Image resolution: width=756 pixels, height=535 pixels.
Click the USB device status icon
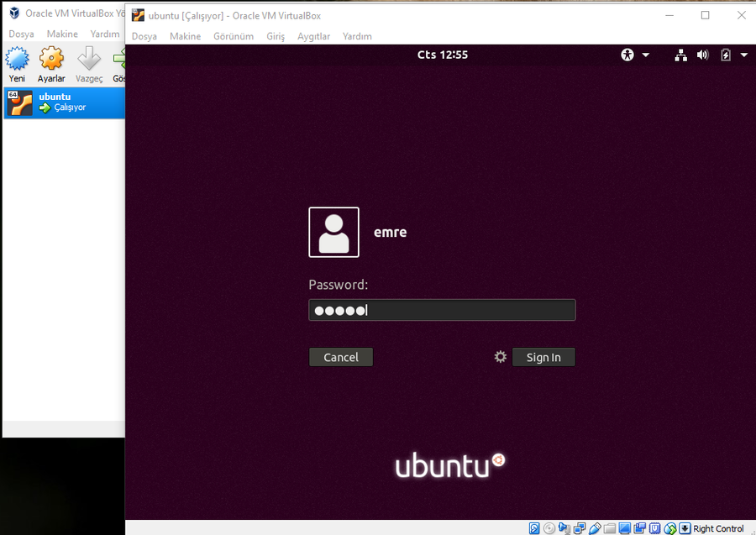point(595,528)
